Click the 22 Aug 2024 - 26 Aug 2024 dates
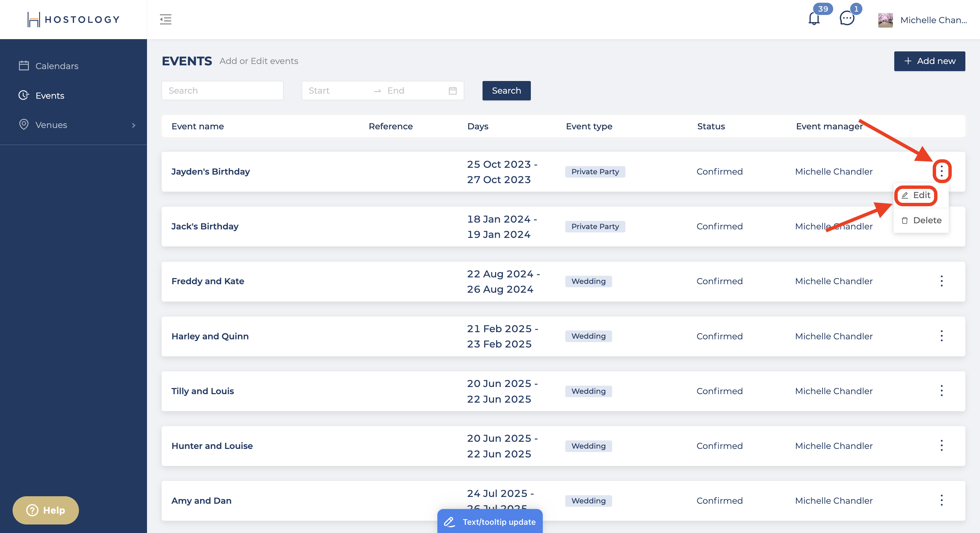 [503, 281]
